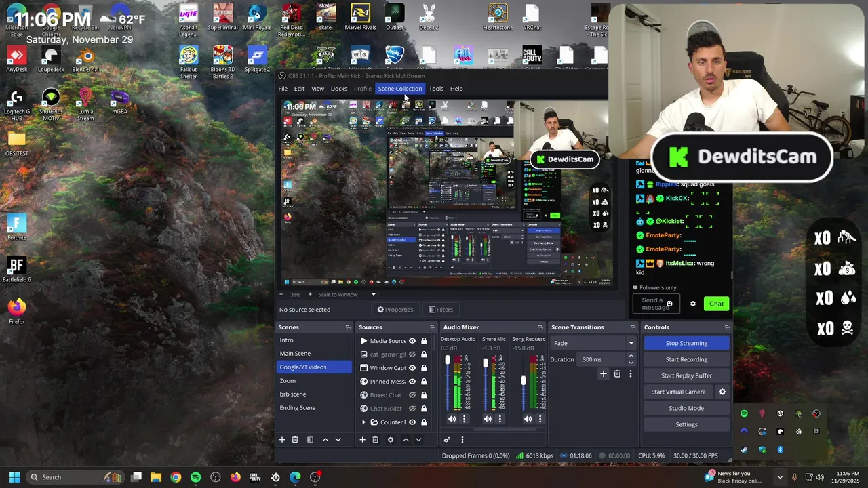Open the View menu in OBS
This screenshot has height=488, width=868.
(317, 89)
